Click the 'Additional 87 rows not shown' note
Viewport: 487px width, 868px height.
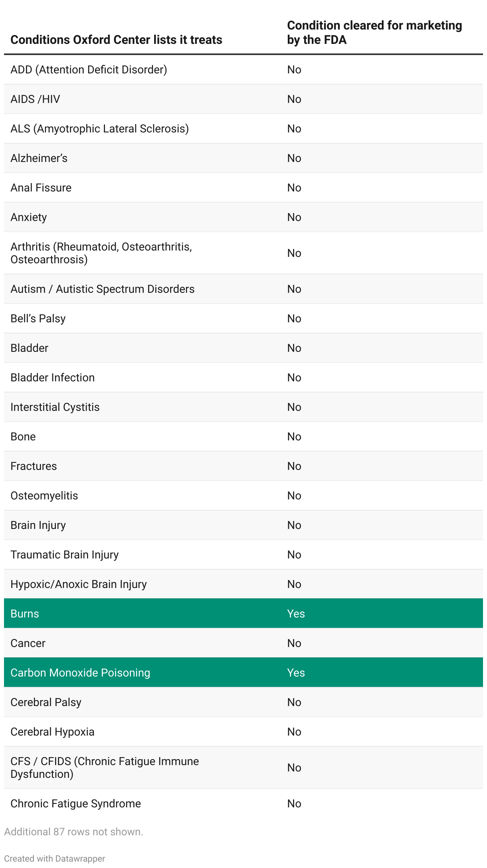point(73,832)
